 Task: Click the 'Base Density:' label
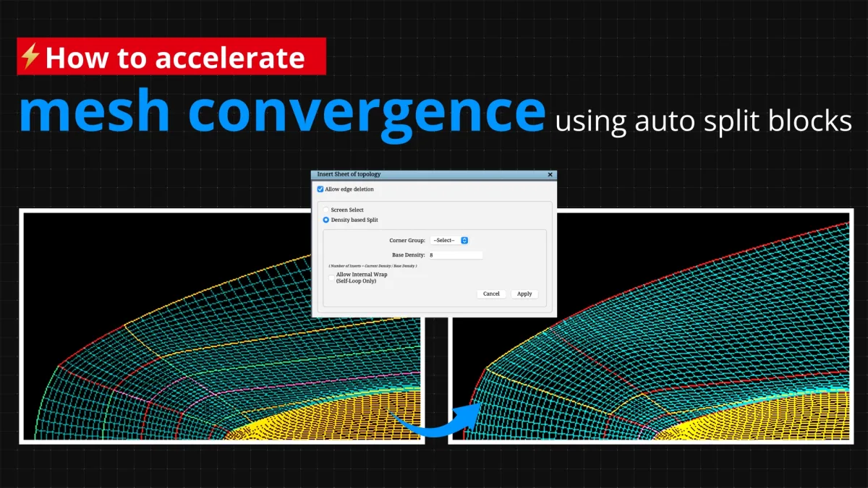pos(409,255)
